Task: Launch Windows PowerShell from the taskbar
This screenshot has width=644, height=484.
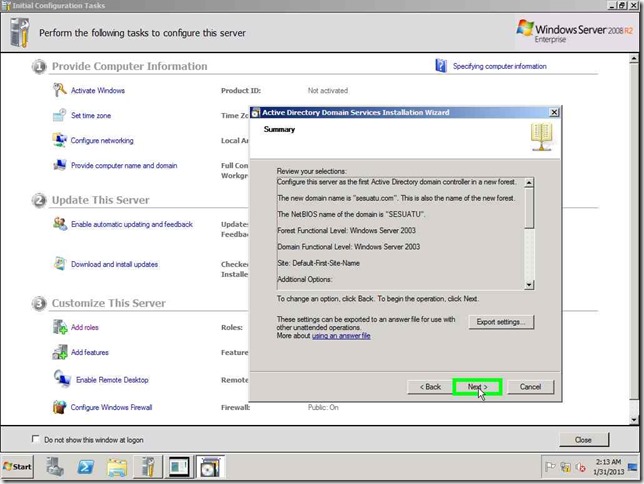Action: point(85,467)
